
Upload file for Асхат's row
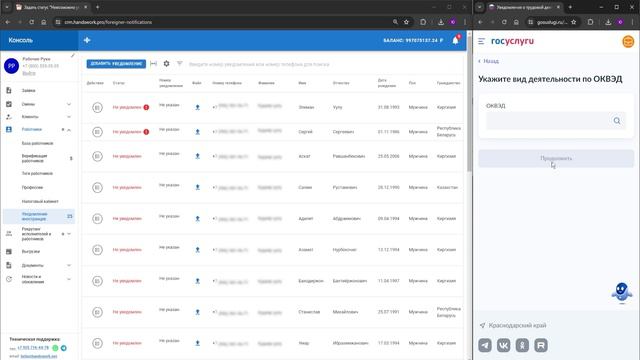pyautogui.click(x=198, y=156)
